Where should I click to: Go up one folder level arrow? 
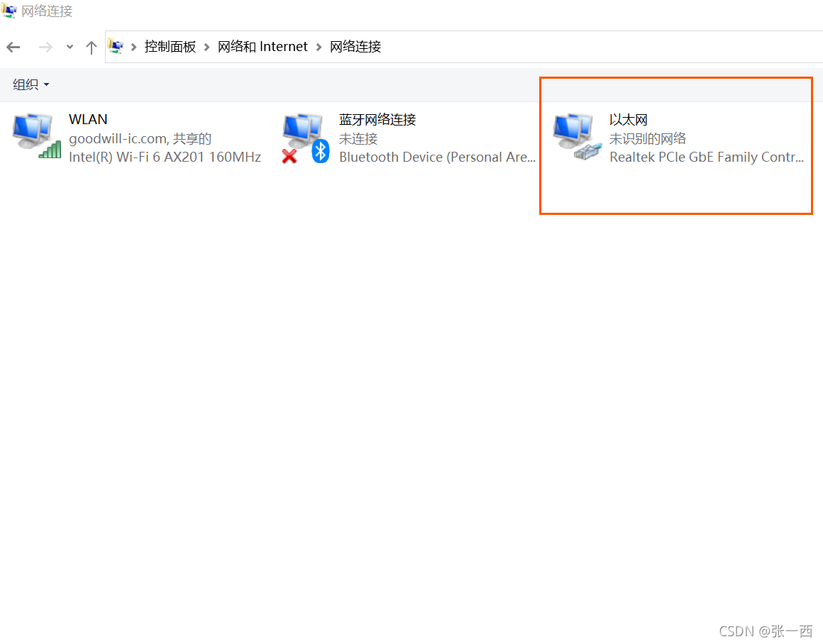(x=92, y=48)
